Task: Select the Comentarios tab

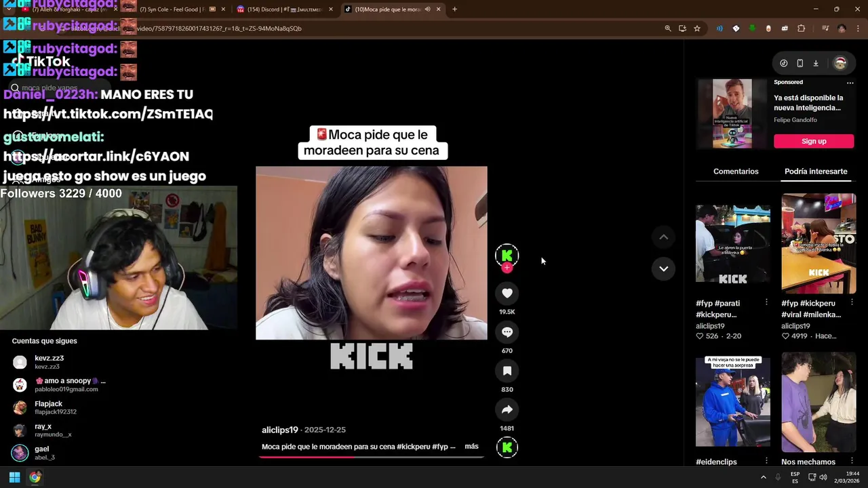Action: (736, 171)
